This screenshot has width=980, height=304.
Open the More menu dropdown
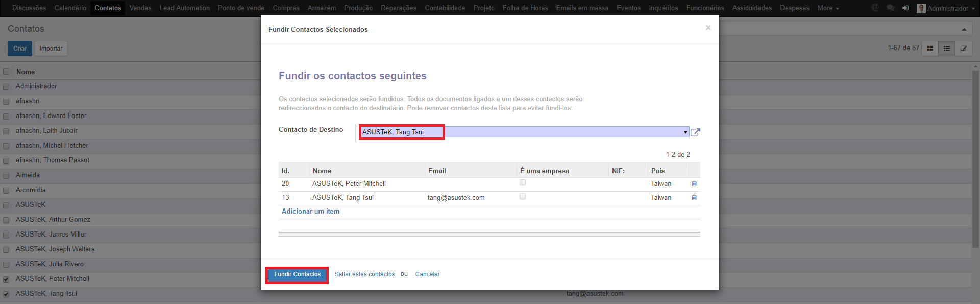click(x=828, y=8)
